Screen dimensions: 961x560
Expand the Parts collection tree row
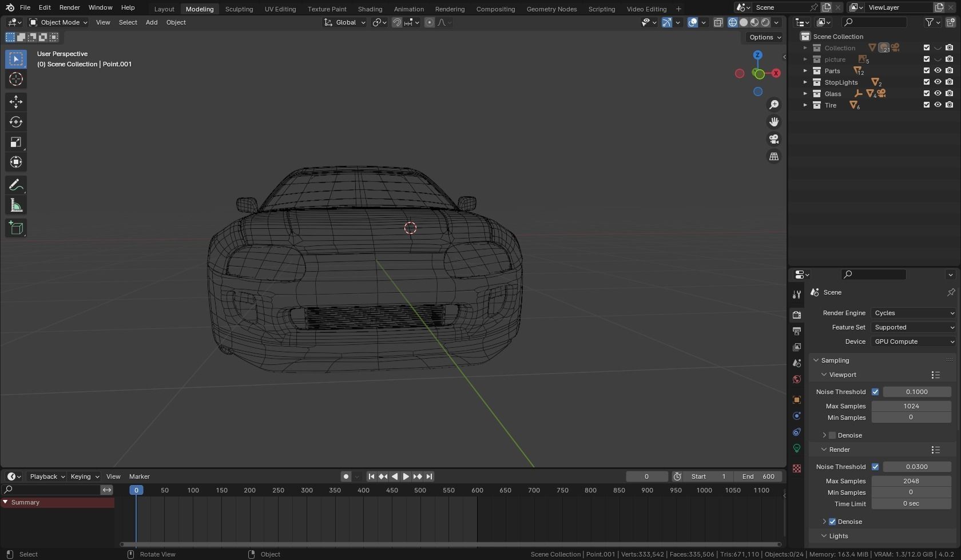pos(805,71)
